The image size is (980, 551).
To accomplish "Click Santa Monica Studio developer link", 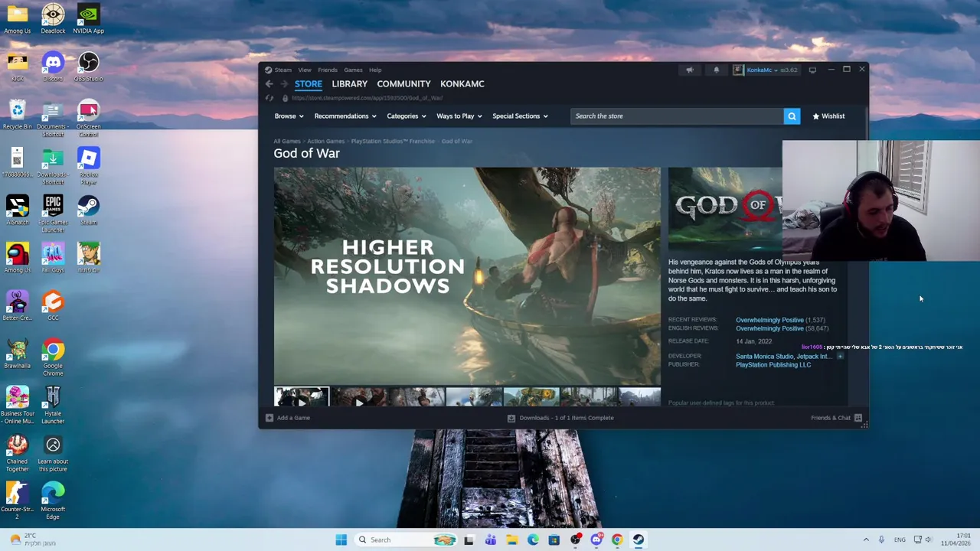I will pos(764,357).
